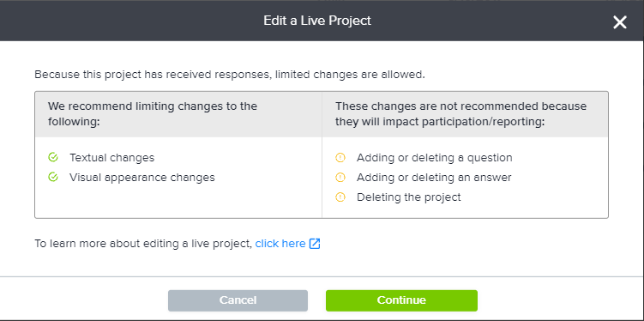644x321 pixels.
Task: Open the external link icon after click here
Action: [315, 244]
